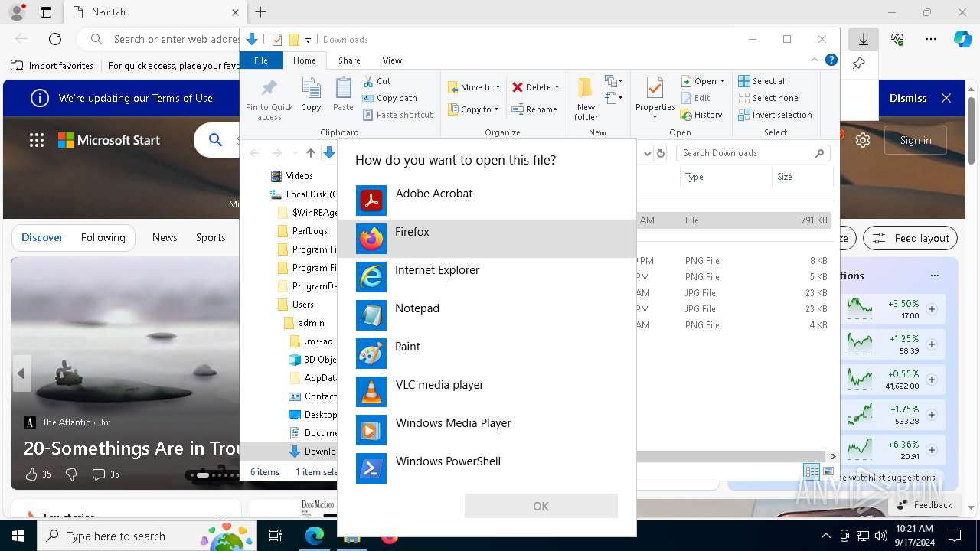Image resolution: width=980 pixels, height=551 pixels.
Task: Open the Windows Start menu
Action: tap(18, 536)
